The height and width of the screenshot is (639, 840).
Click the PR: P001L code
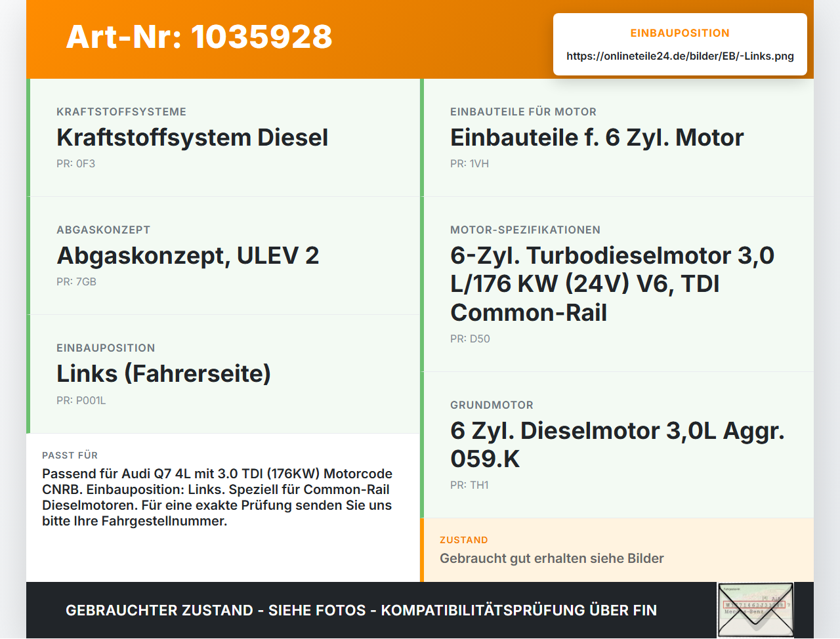[x=81, y=400]
